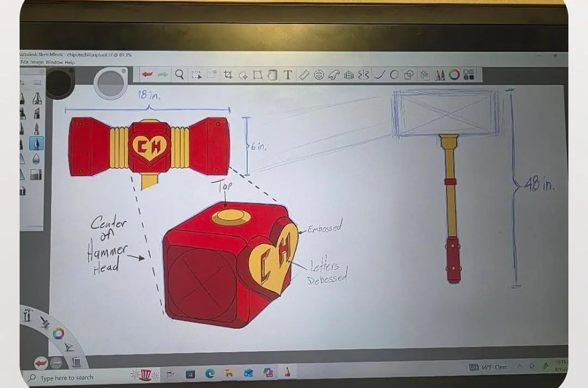The image size is (588, 388).
Task: Open Task View on the taskbar
Action: tap(170, 374)
